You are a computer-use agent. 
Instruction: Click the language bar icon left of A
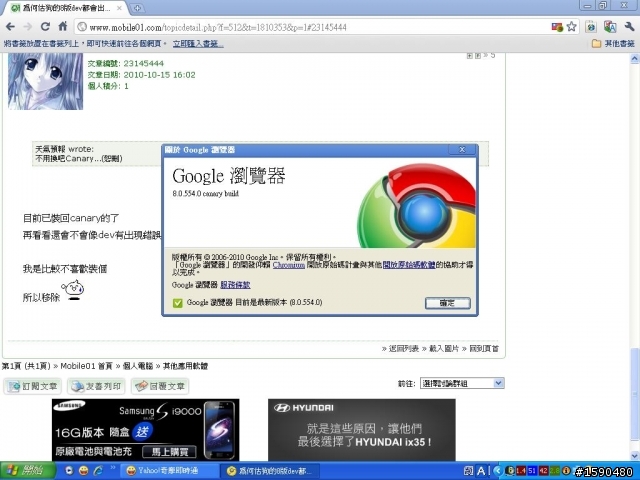point(469,471)
